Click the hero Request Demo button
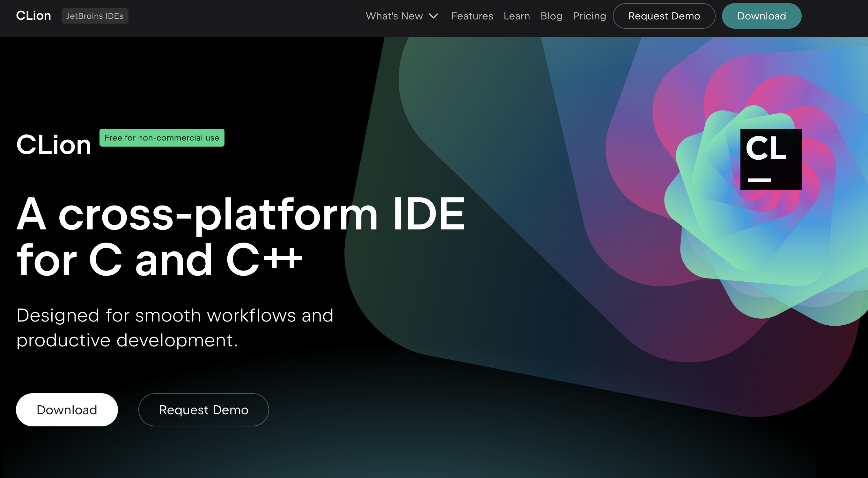Viewport: 868px width, 478px height. click(x=203, y=410)
